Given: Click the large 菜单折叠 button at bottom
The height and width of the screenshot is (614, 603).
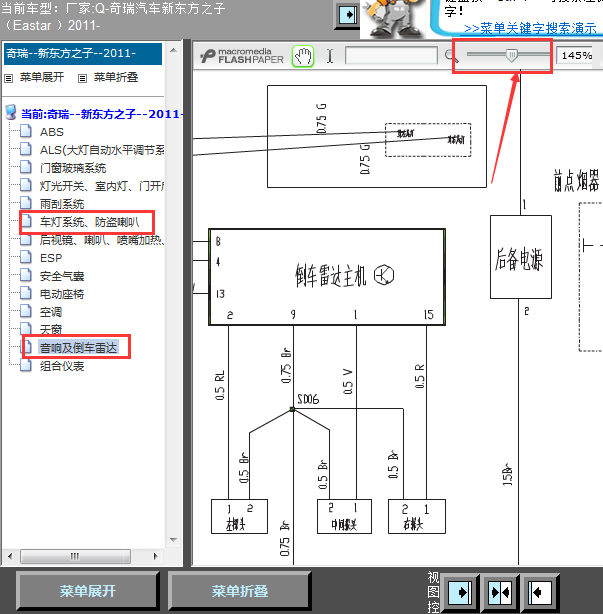Looking at the screenshot, I should pyautogui.click(x=240, y=591).
